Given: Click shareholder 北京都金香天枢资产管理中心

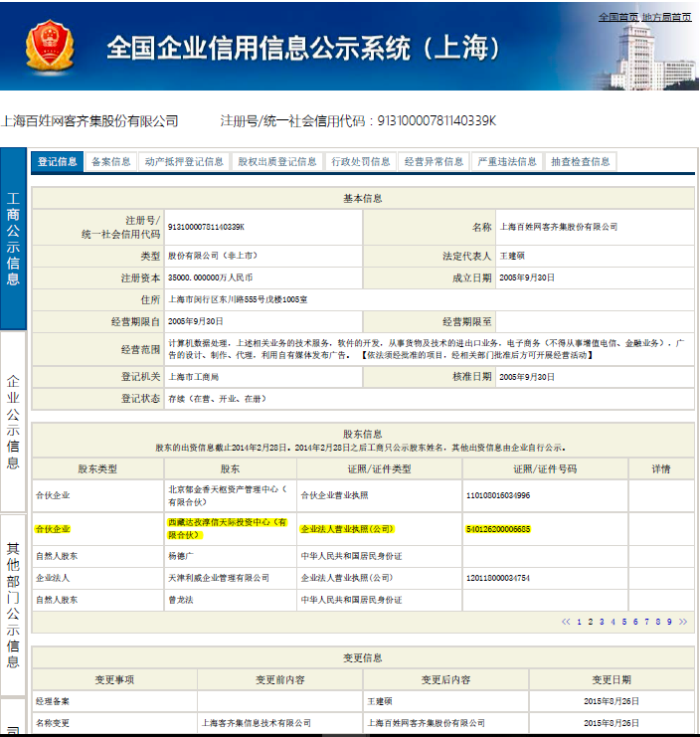Looking at the screenshot, I should tap(228, 496).
